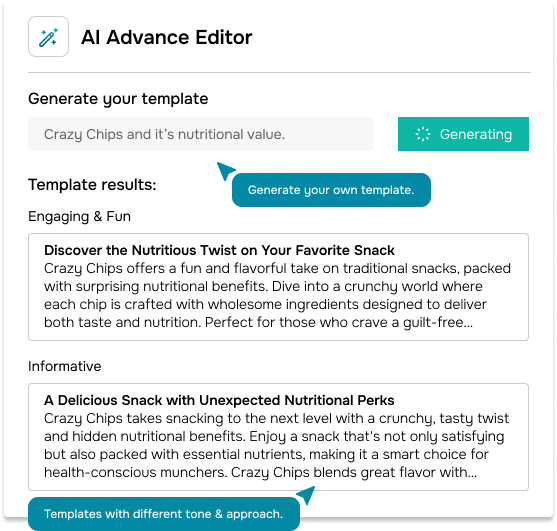Click body text starting 'Crazy Chips takes snacking'
Image resolution: width=557 pixels, height=531 pixels.
tap(276, 445)
